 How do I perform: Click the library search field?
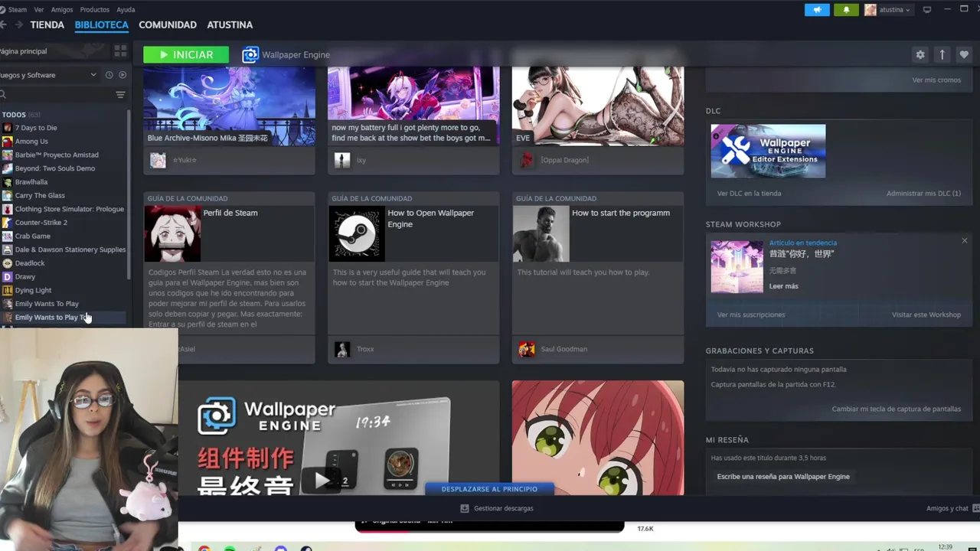[55, 95]
